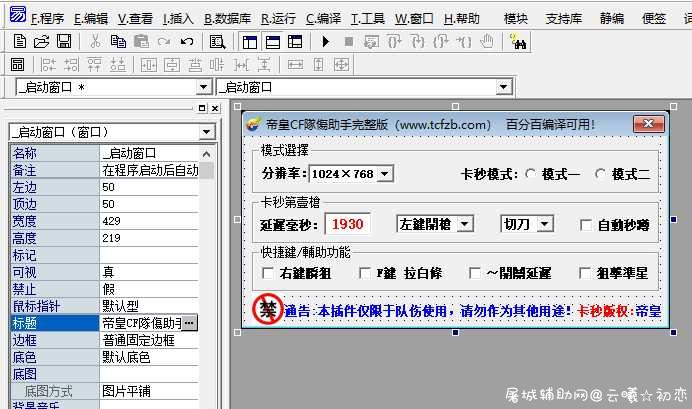The width and height of the screenshot is (692, 409).
Task: Click the Stop square icon
Action: click(x=349, y=42)
